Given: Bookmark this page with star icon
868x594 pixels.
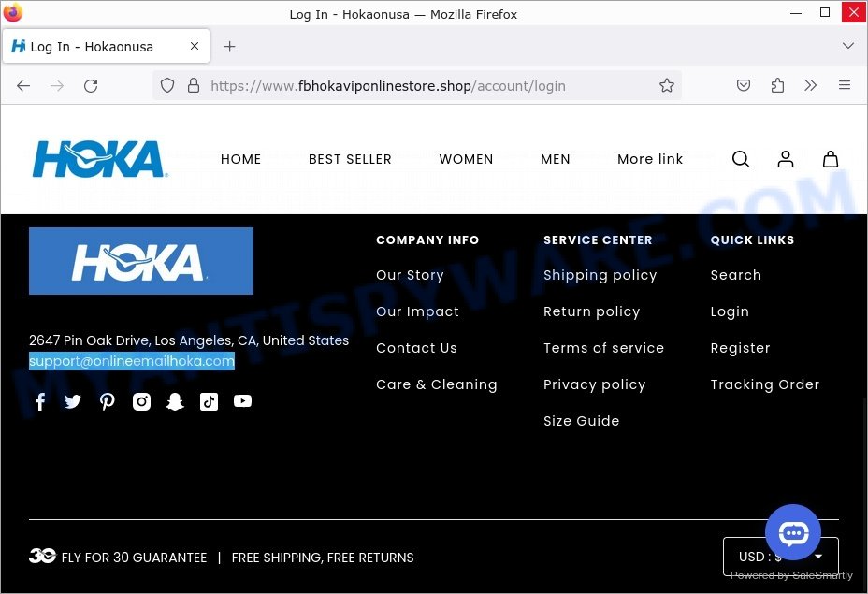Looking at the screenshot, I should (x=667, y=85).
